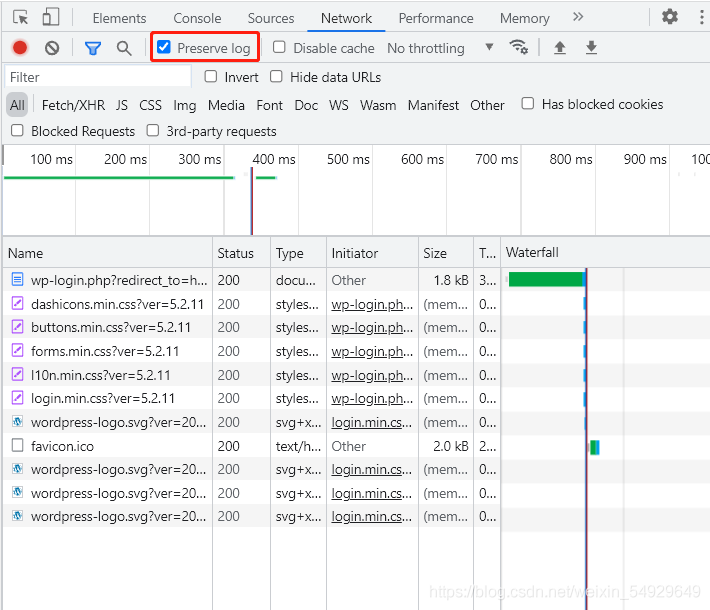Sort by the Waterfall column header
The image size is (710, 610).
point(605,253)
